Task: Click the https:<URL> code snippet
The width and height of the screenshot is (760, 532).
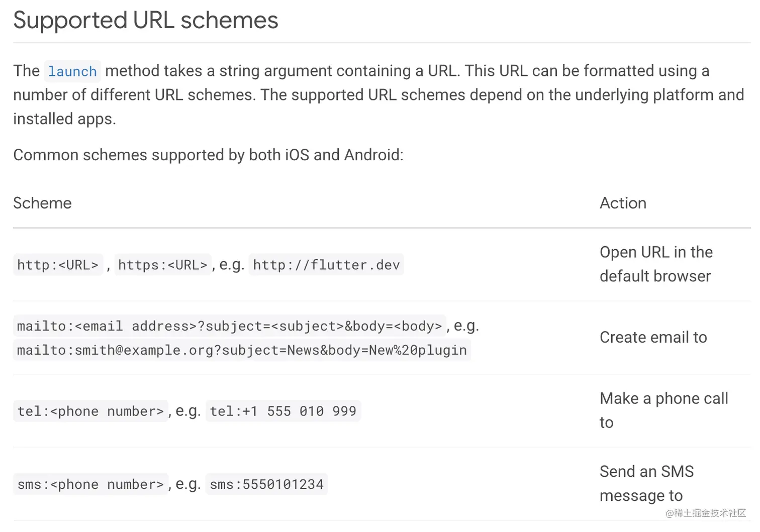Action: pyautogui.click(x=162, y=265)
